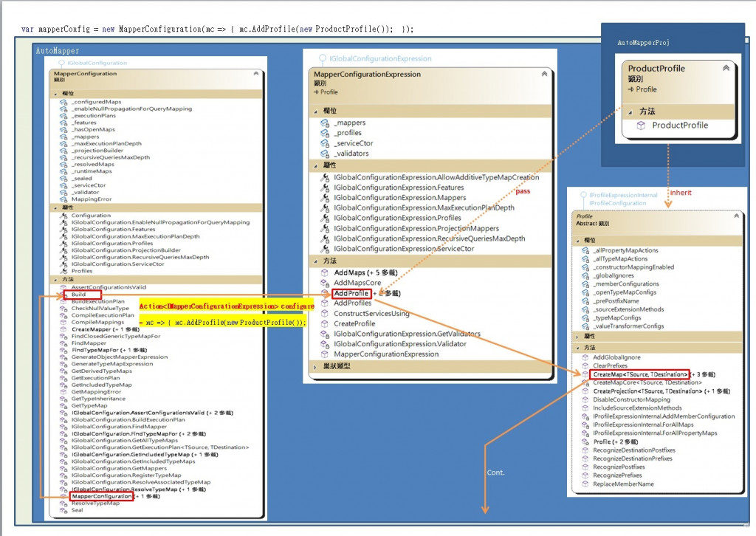Select the _serviceCtor field icon in MapperConfigurationExpression
This screenshot has height=536, width=756.
point(325,144)
